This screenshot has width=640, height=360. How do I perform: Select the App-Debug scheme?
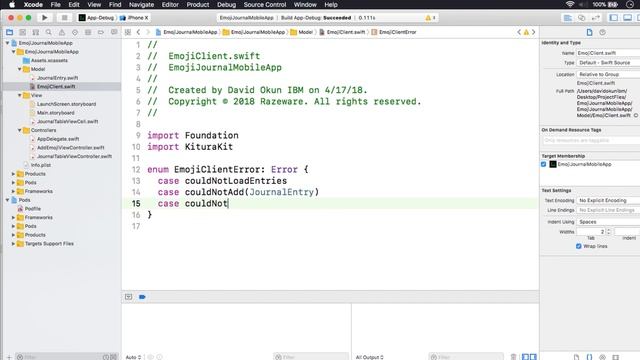[96, 18]
